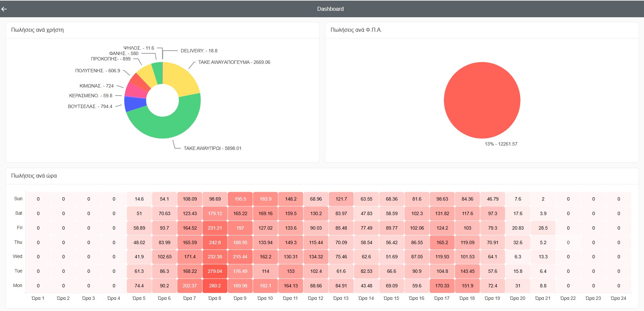This screenshot has width=644, height=311.
Task: Click the Tue row label
Action: [18, 271]
